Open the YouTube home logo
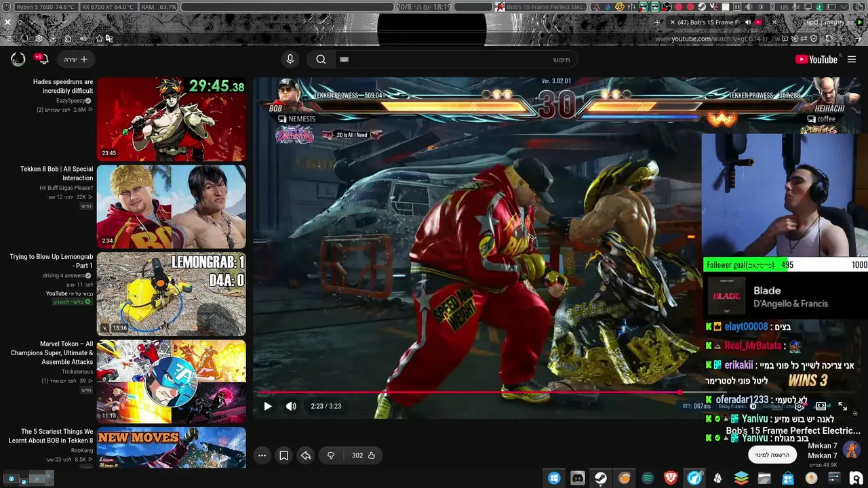This screenshot has height=488, width=868. (x=816, y=60)
